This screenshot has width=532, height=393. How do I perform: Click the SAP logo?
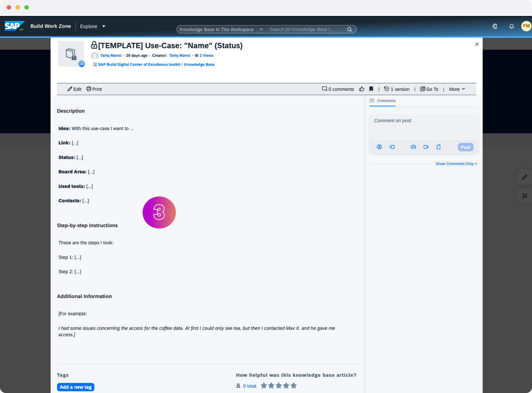pyautogui.click(x=14, y=26)
